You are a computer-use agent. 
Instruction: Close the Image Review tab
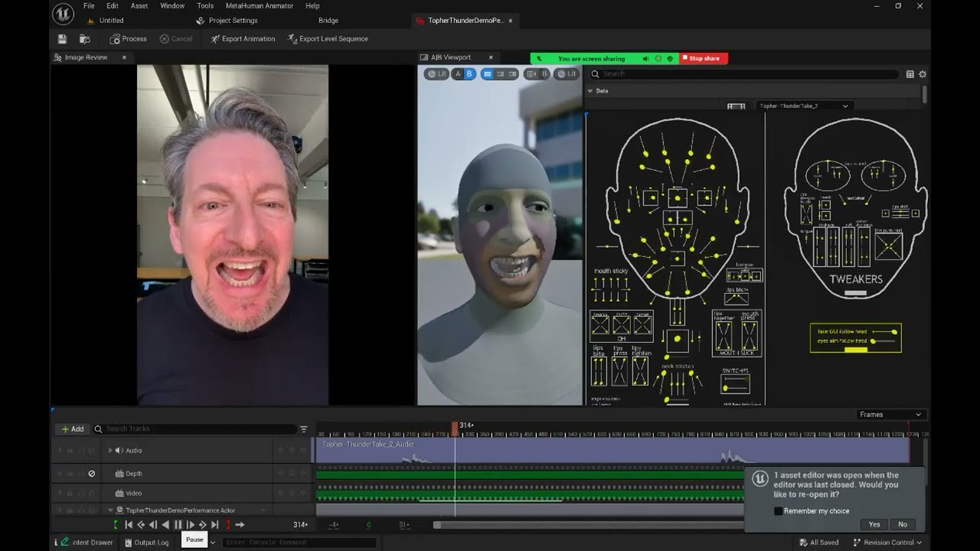tap(124, 57)
